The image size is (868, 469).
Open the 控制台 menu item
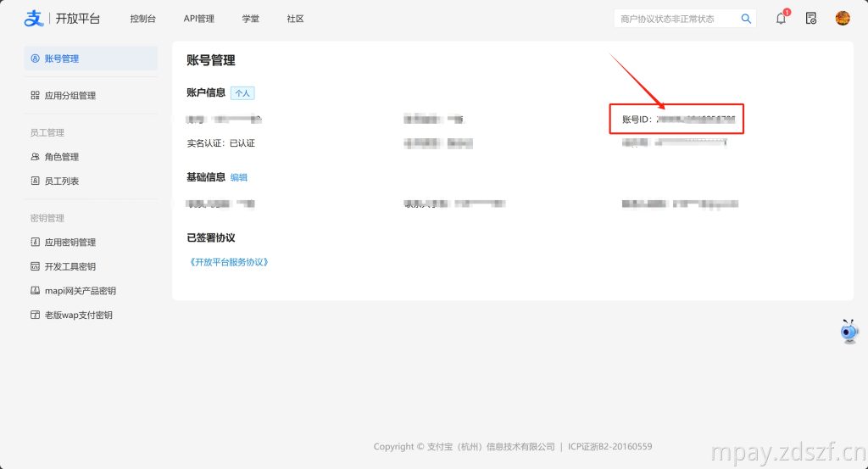142,19
